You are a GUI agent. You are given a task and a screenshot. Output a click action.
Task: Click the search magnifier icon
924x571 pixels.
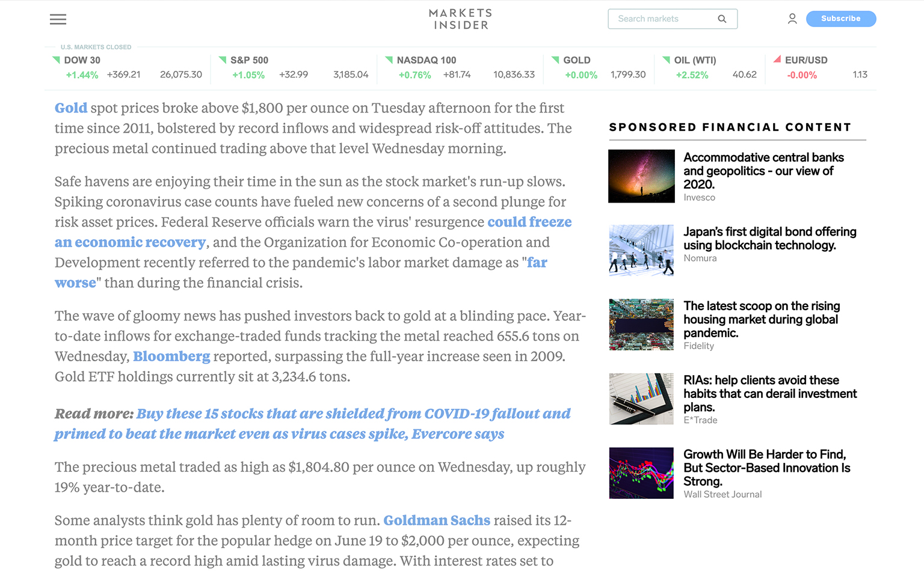pos(722,19)
